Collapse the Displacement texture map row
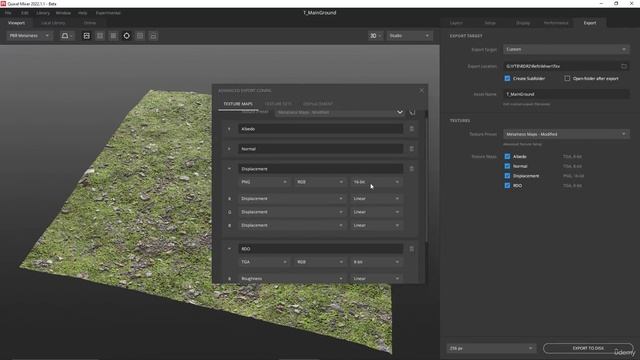The height and width of the screenshot is (360, 640). coord(229,169)
